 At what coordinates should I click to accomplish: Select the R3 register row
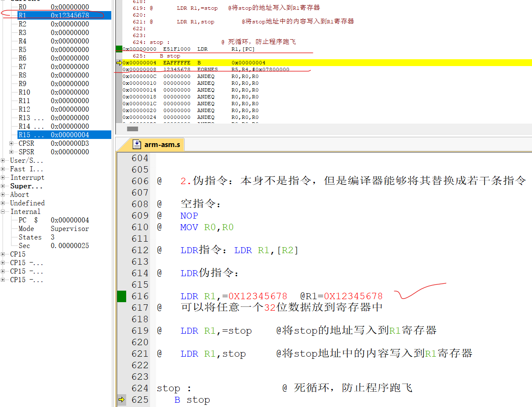point(64,32)
